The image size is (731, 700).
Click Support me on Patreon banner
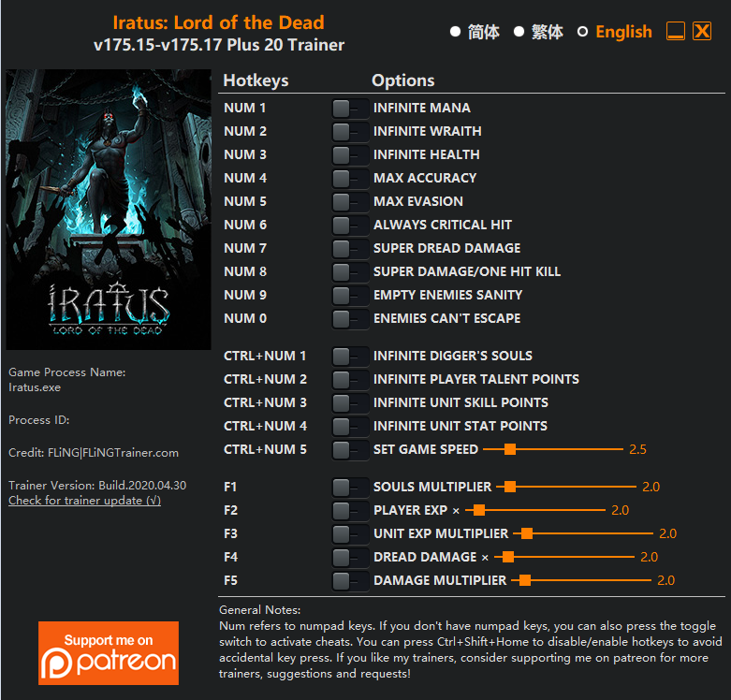pos(109,653)
